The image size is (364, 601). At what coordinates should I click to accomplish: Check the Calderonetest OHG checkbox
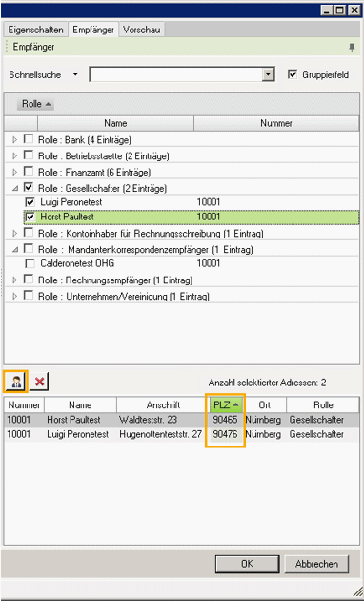[30, 263]
